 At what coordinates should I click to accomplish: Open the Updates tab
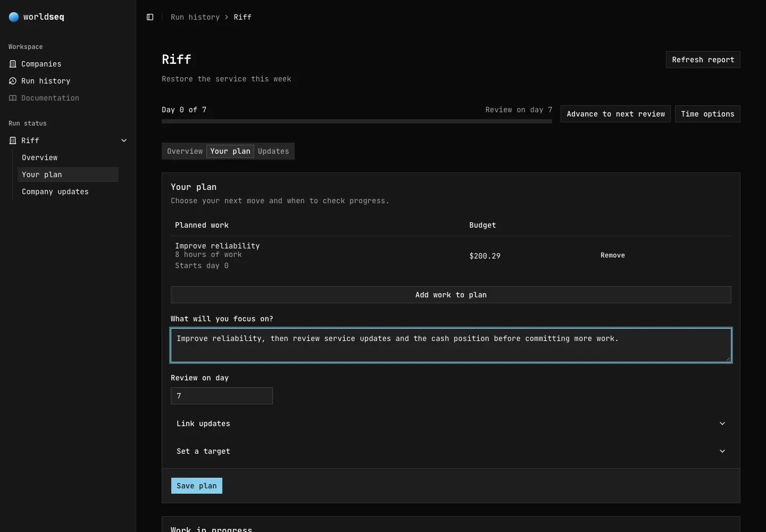tap(273, 151)
